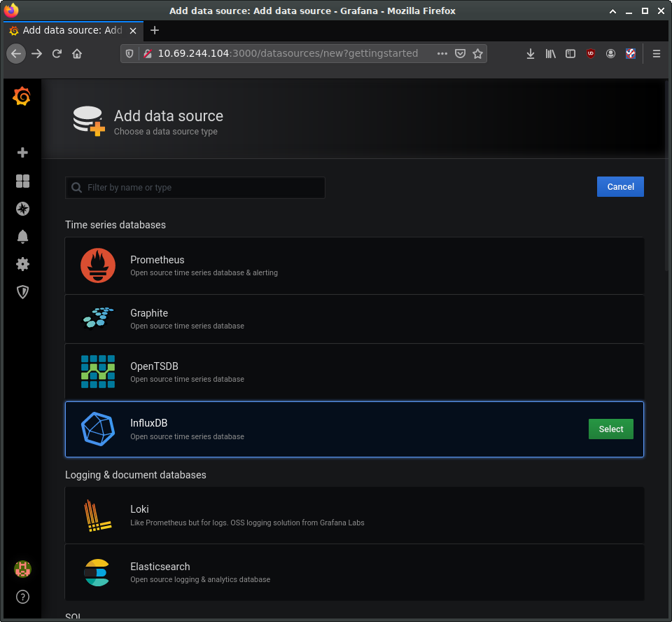Go to the Firefox home page icon
This screenshot has width=672, height=622.
(77, 54)
